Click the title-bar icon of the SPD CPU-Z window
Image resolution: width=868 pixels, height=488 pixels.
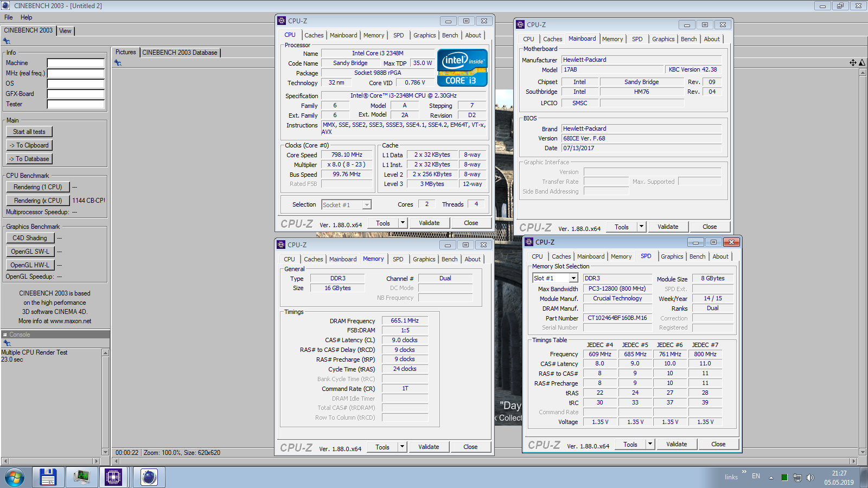[529, 242]
